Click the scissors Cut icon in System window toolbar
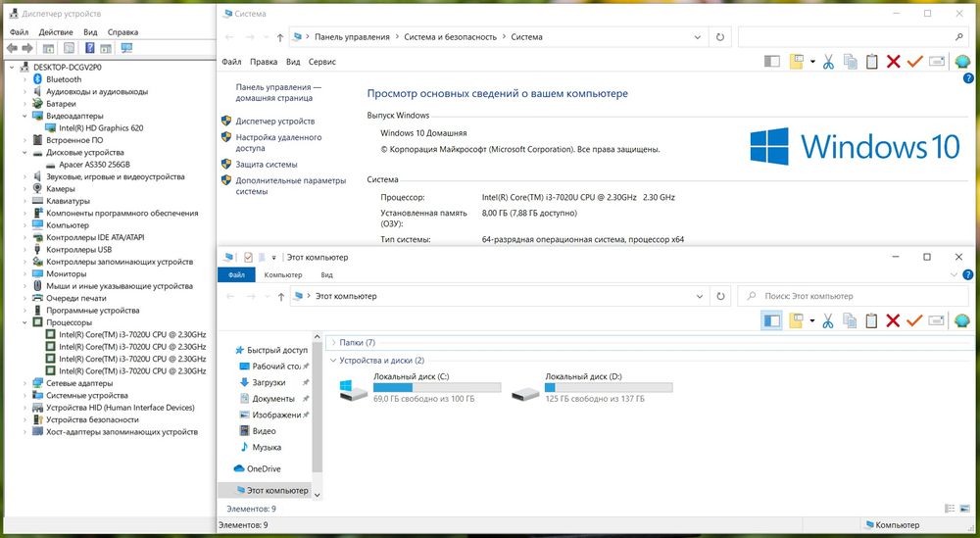 (x=828, y=61)
